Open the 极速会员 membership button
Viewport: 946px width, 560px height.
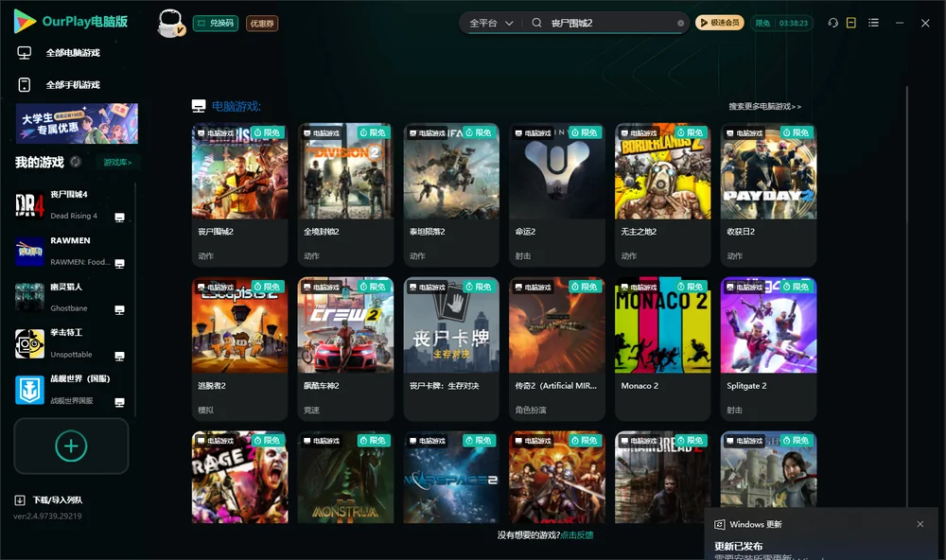click(719, 23)
